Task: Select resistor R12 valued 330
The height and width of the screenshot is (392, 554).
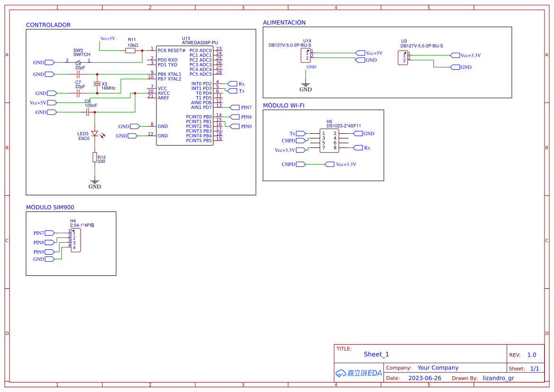Action: [94, 157]
